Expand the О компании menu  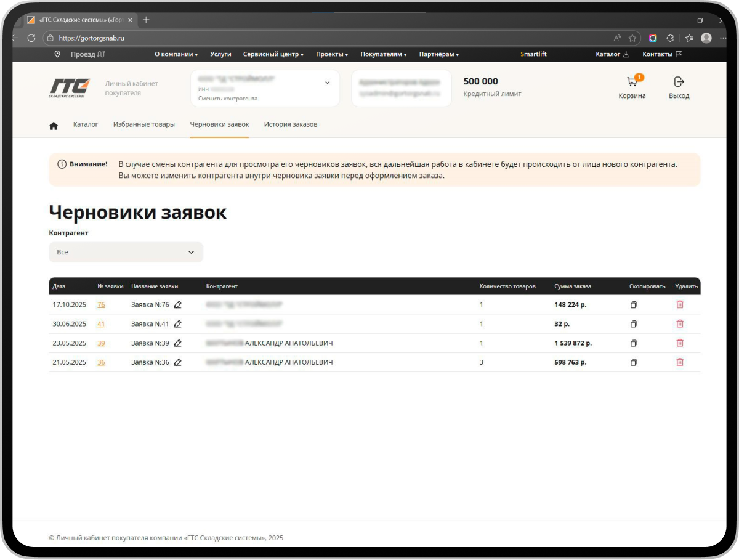(176, 54)
